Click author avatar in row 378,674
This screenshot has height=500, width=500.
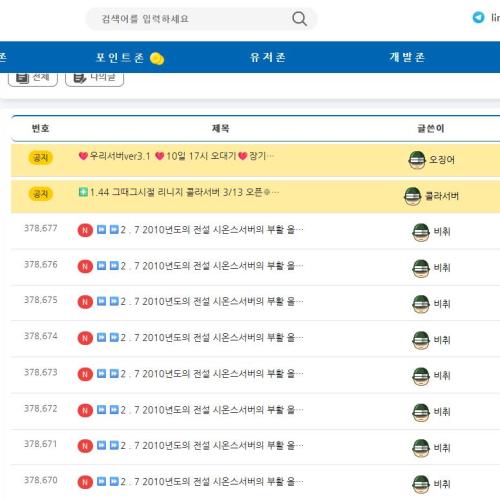point(421,340)
